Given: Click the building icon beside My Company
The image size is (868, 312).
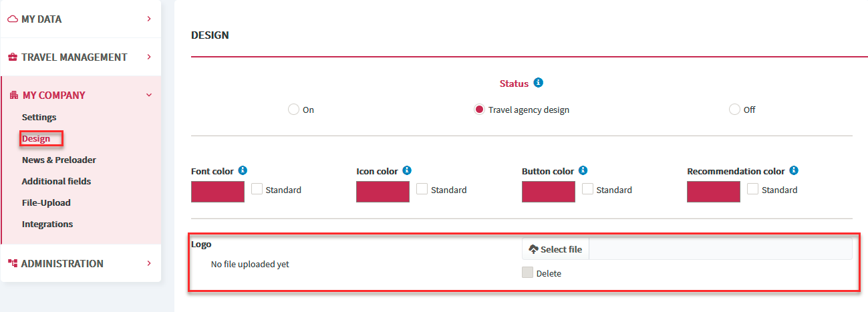Looking at the screenshot, I should (14, 96).
